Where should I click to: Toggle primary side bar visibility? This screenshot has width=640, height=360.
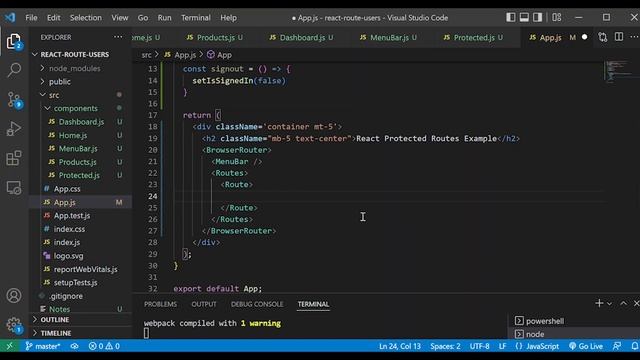tap(511, 18)
